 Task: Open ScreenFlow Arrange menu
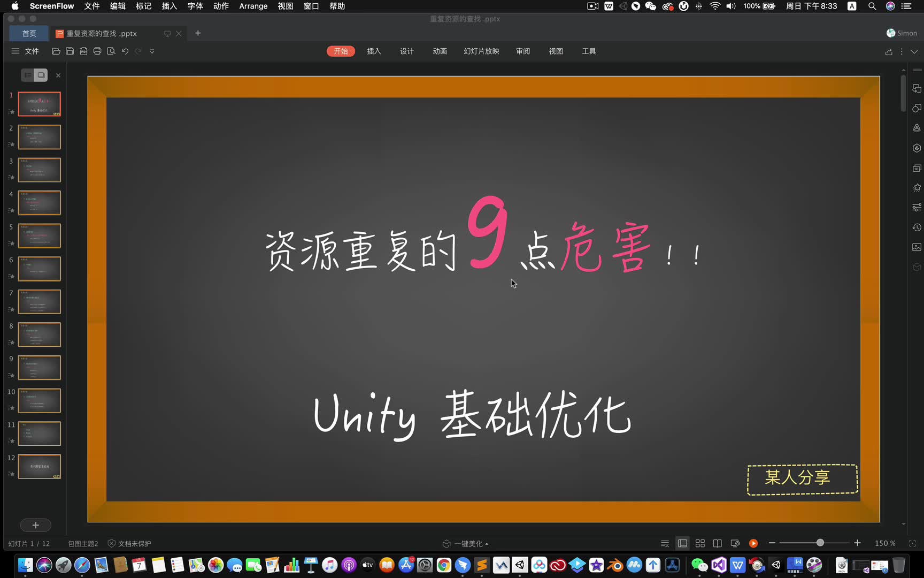(x=253, y=6)
